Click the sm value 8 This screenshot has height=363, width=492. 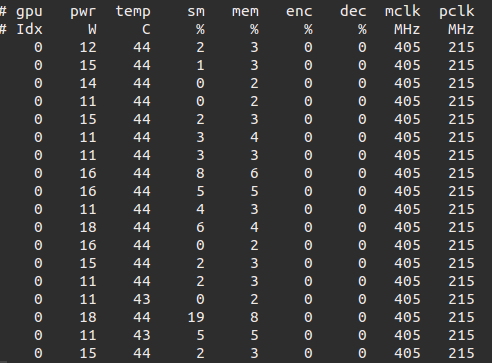(x=200, y=173)
